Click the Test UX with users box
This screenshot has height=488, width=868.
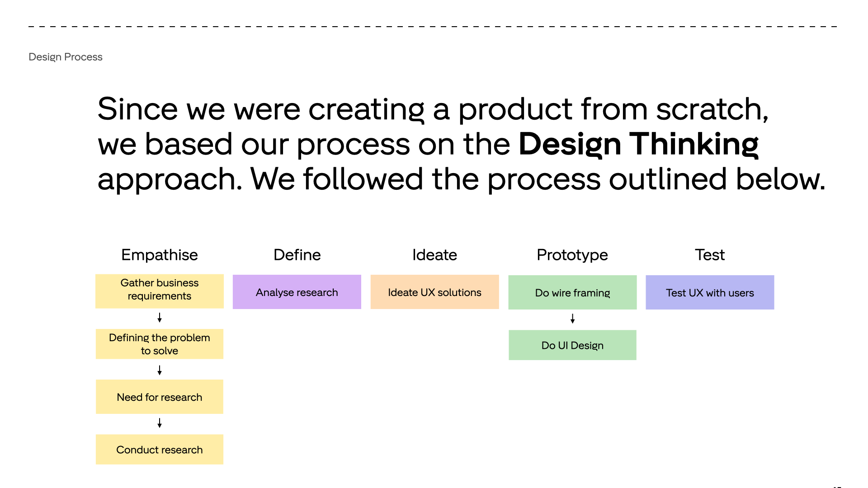pos(710,293)
